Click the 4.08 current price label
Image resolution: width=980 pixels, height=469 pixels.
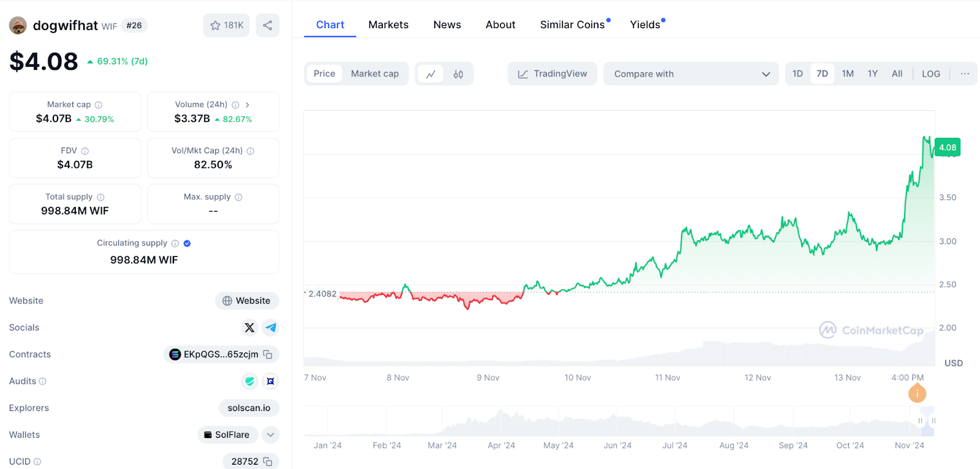(x=948, y=148)
